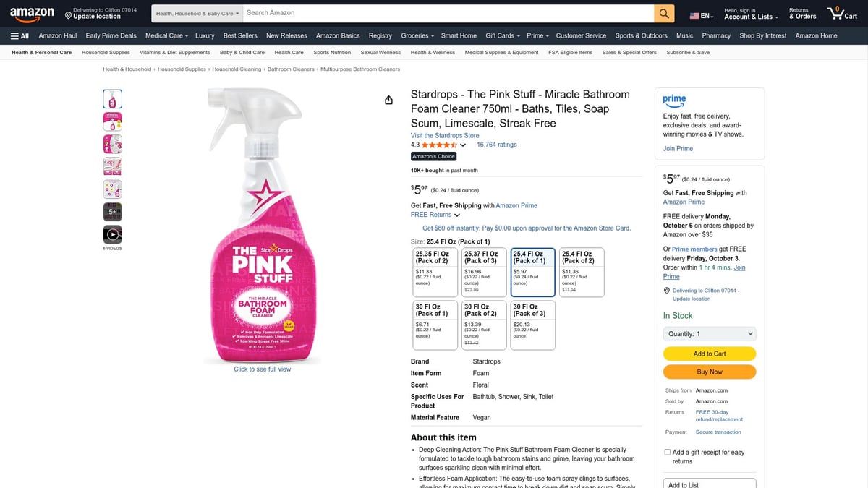Open the All hamburger menu
Screen dimensions: 868x488
(x=20, y=35)
